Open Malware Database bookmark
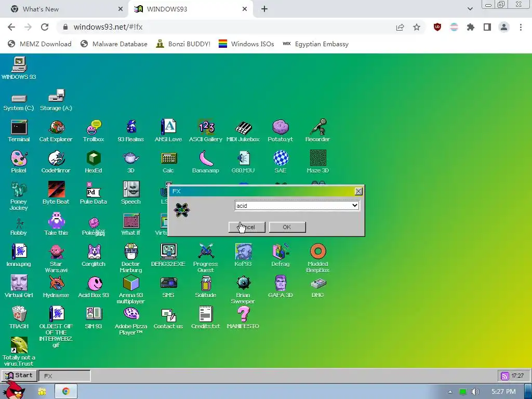The width and height of the screenshot is (532, 399). point(114,44)
